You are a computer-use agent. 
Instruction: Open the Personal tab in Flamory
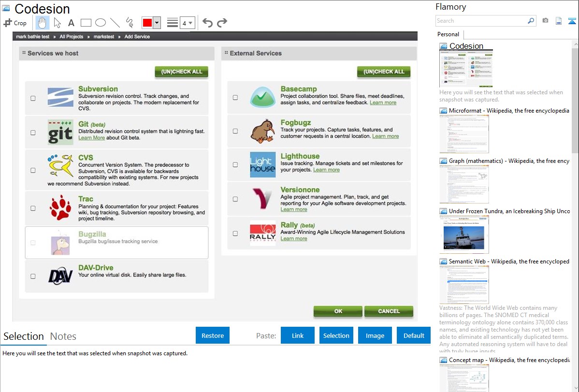click(x=449, y=34)
